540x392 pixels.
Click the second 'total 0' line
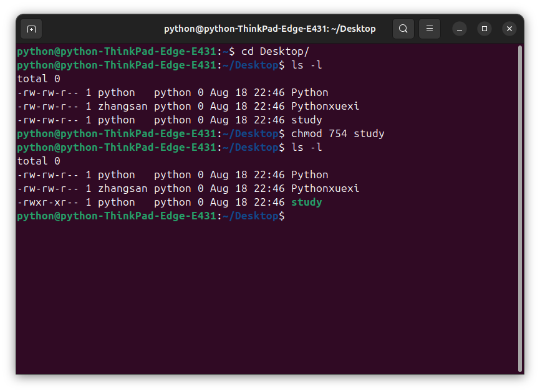tap(39, 161)
